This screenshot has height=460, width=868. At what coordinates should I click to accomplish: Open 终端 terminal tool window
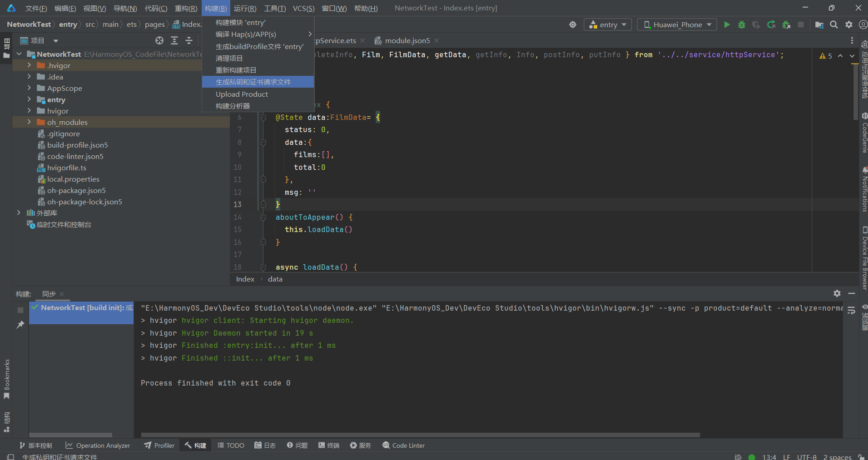click(329, 445)
